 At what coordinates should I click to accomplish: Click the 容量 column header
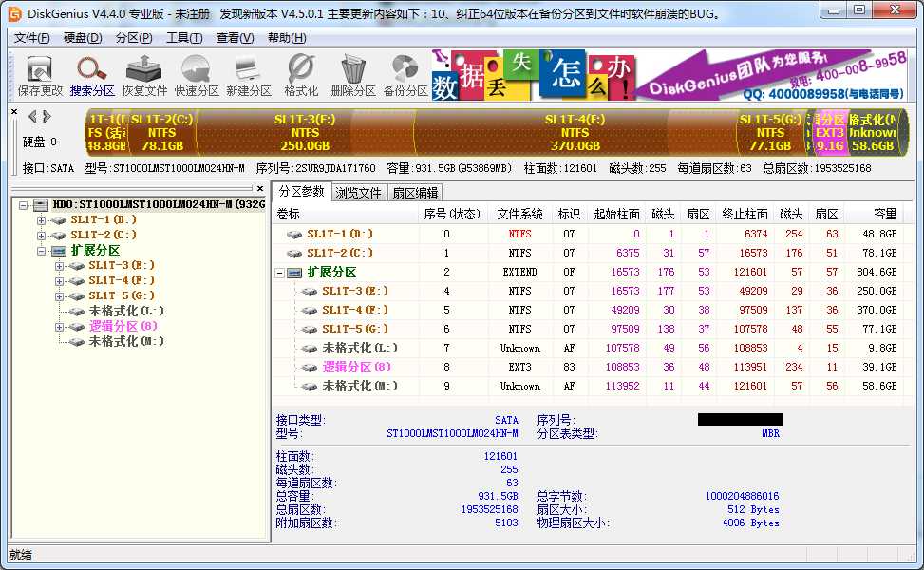[874, 214]
